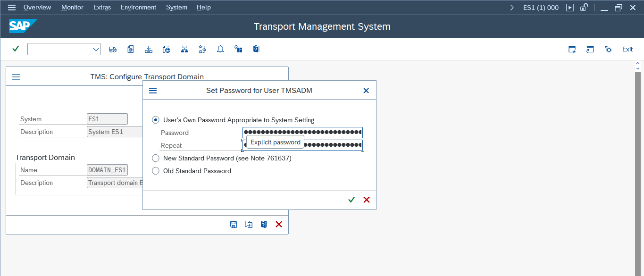
Task: Click the vertical scrollbar up arrow
Action: coord(638,64)
